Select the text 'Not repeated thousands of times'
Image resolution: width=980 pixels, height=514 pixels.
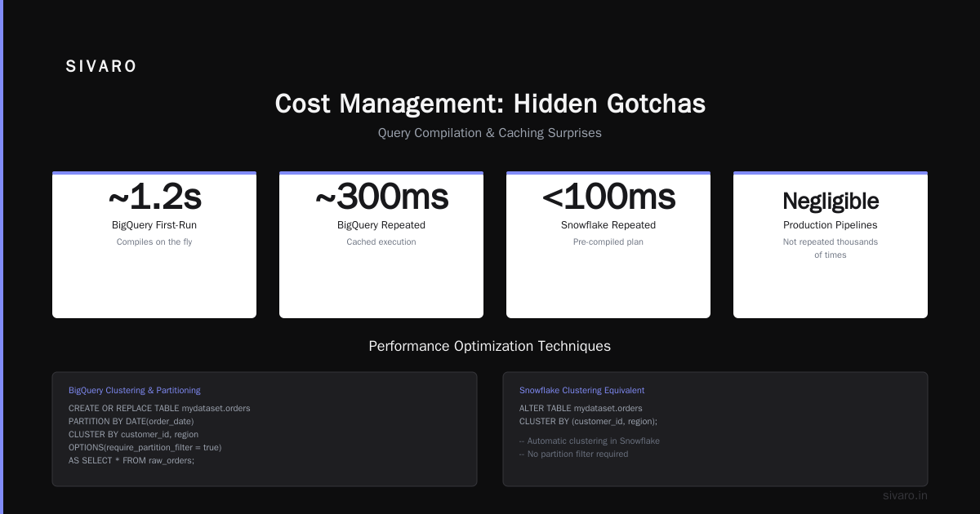tap(831, 249)
